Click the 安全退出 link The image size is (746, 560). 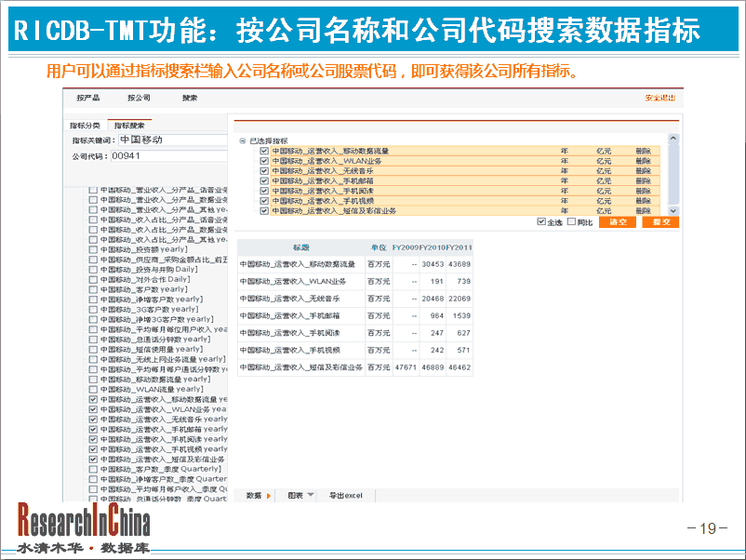coord(660,98)
